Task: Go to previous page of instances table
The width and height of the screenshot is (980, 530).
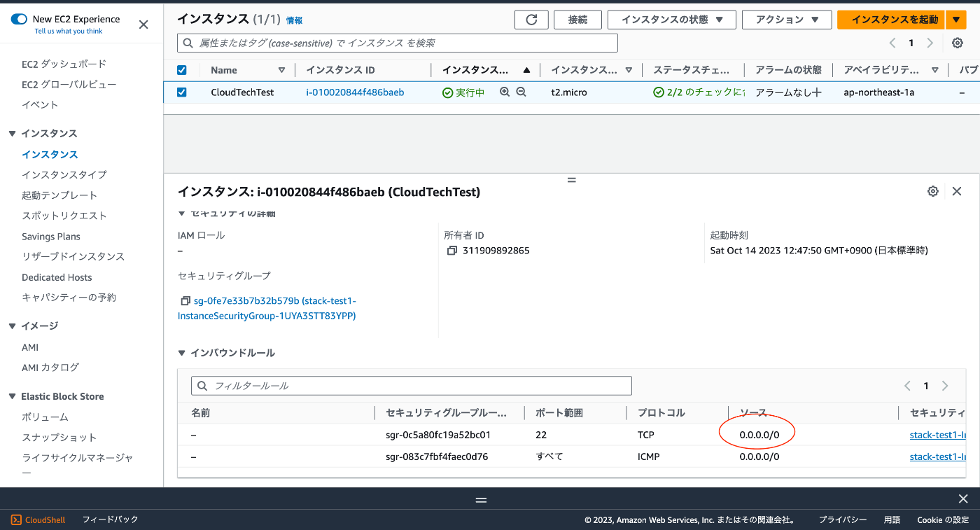Action: point(892,43)
